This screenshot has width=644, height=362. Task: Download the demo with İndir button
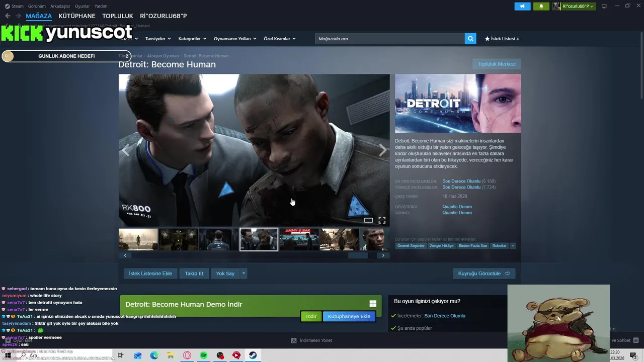311,316
